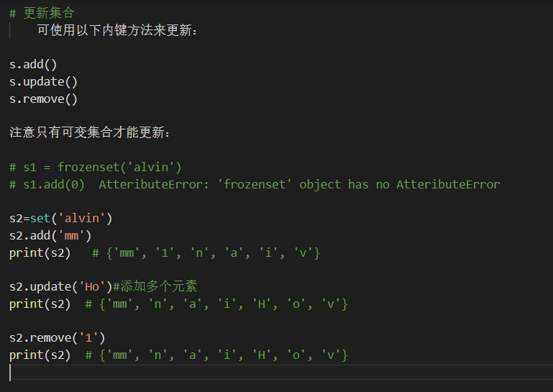Click the s2.update('Ho') line
Screen dimensions: 553x392
60,287
